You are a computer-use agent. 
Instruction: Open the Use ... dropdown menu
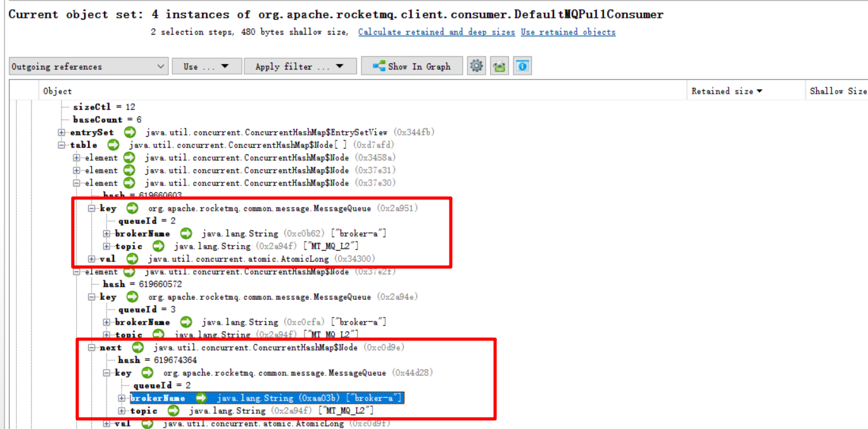[206, 65]
